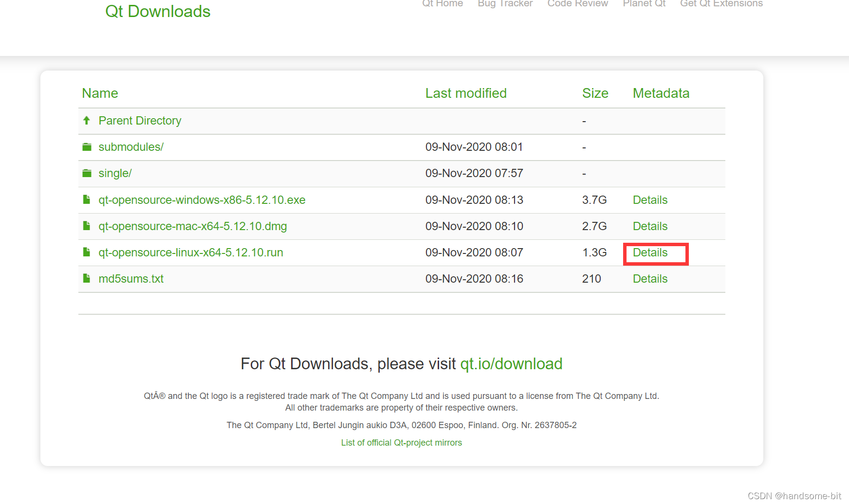Click the 2.7G size value

[594, 226]
